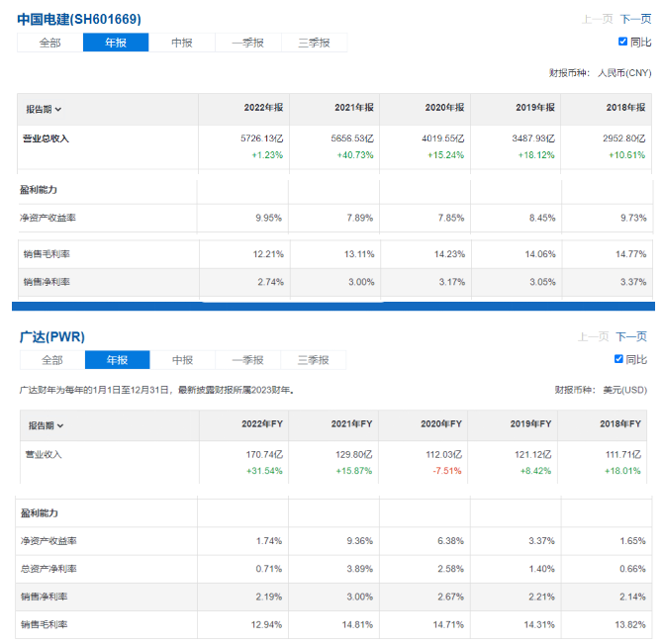Select gross margin value 14.77%

click(x=631, y=254)
